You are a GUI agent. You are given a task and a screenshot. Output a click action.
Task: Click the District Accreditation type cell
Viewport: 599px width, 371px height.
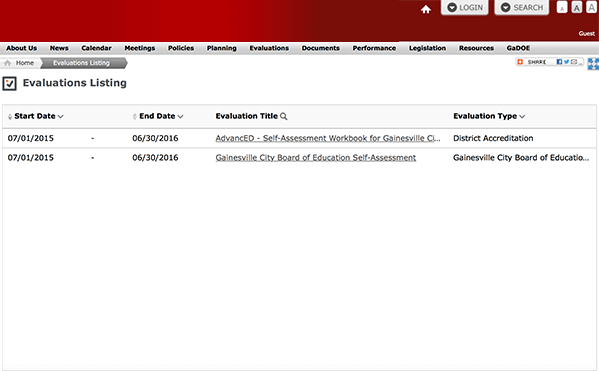tap(493, 138)
